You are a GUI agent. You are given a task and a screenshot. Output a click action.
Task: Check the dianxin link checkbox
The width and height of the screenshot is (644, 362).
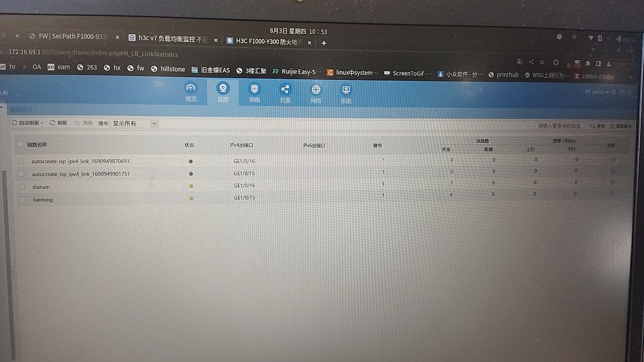click(x=22, y=187)
